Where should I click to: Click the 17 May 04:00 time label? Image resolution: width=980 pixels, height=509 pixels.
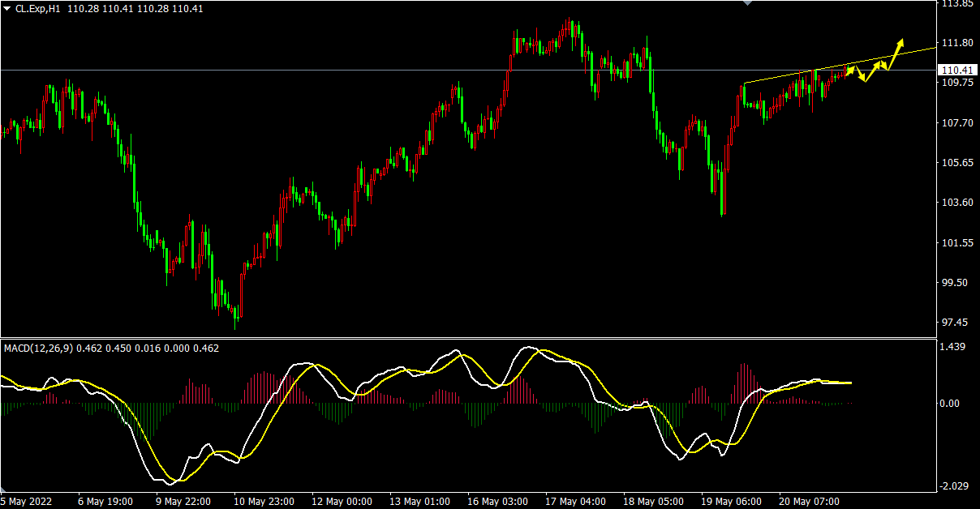(x=575, y=502)
